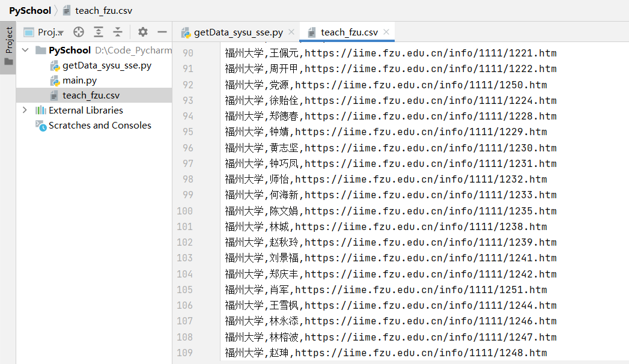This screenshot has width=629, height=364.
Task: Click the line ending in 1247.htm
Action: coord(390,337)
